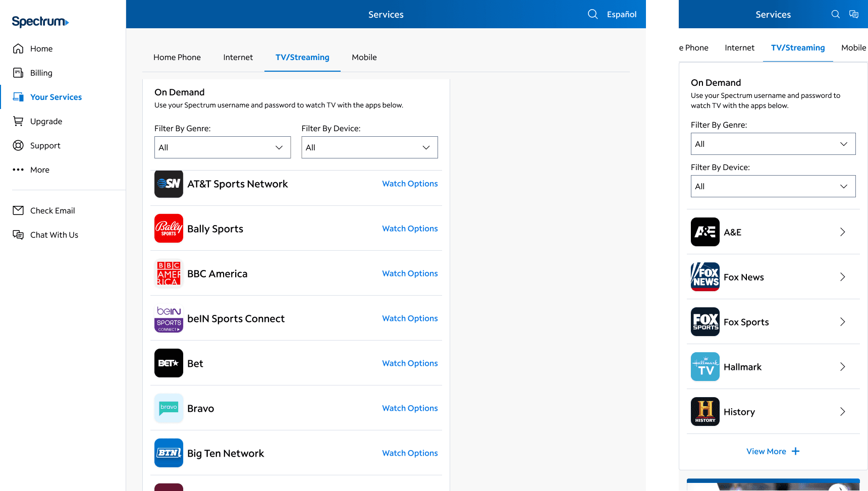
Task: Click View More channels link
Action: click(x=773, y=451)
